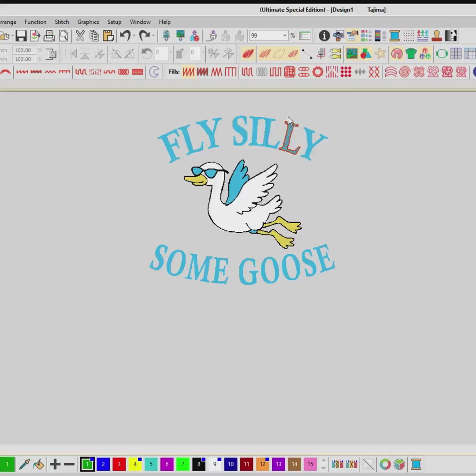
Task: Click the plus add color button
Action: [x=55, y=464]
